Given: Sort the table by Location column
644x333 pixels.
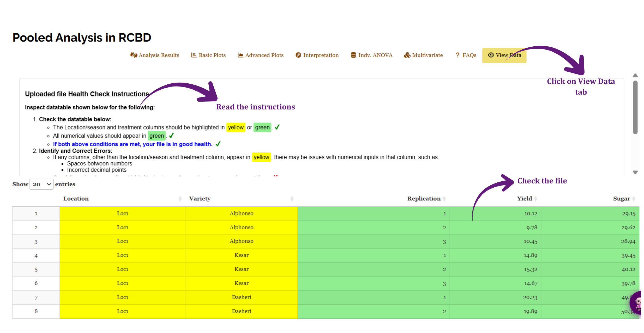Looking at the screenshot, I should click(x=123, y=199).
